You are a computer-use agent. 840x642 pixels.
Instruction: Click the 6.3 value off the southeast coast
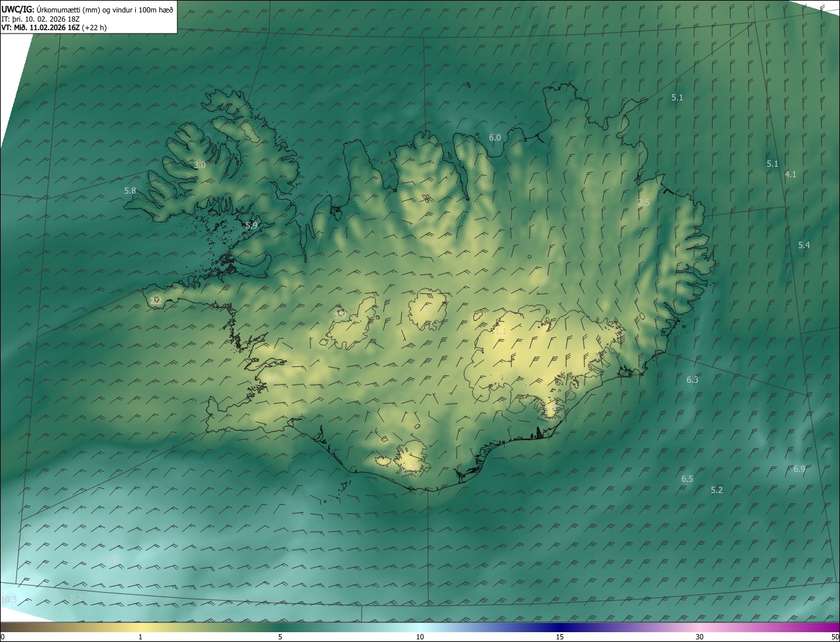(x=692, y=379)
